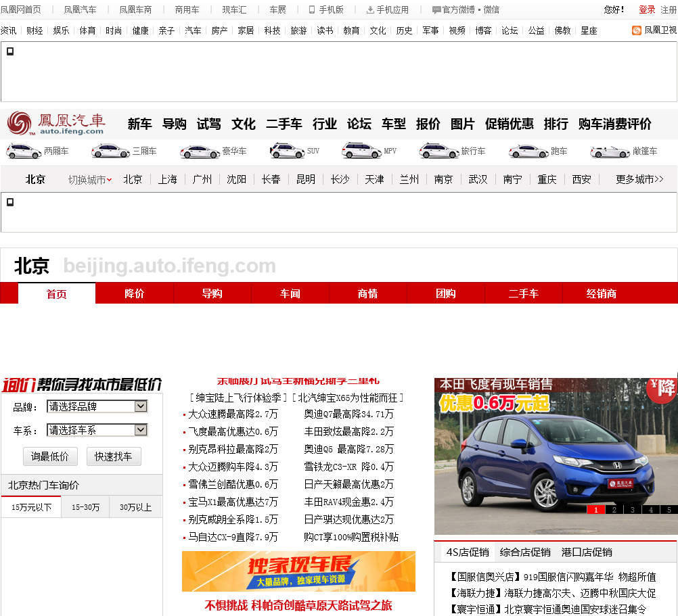The height and width of the screenshot is (616, 678).
Task: Choose 重庆 in the city bar
Action: coord(547,179)
